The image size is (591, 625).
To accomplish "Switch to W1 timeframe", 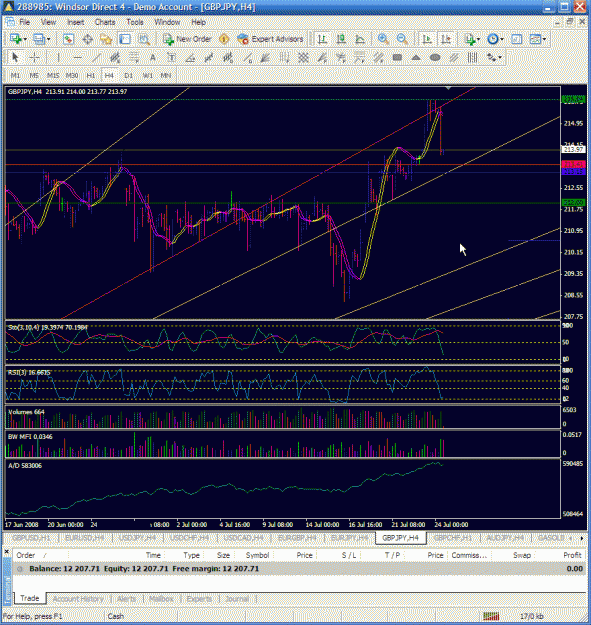I will (x=147, y=75).
